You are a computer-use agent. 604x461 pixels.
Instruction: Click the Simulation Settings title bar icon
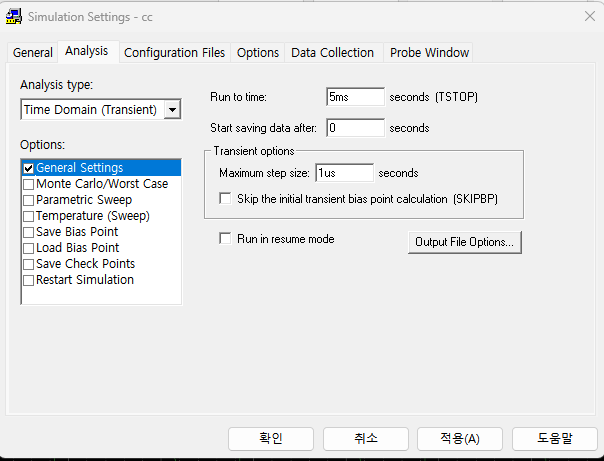point(13,17)
